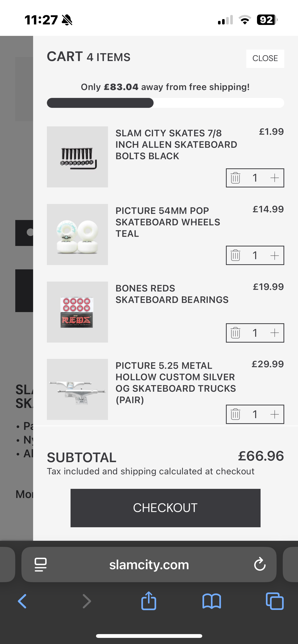
Task: Add one more Picture 54mm wheels
Action: (274, 255)
